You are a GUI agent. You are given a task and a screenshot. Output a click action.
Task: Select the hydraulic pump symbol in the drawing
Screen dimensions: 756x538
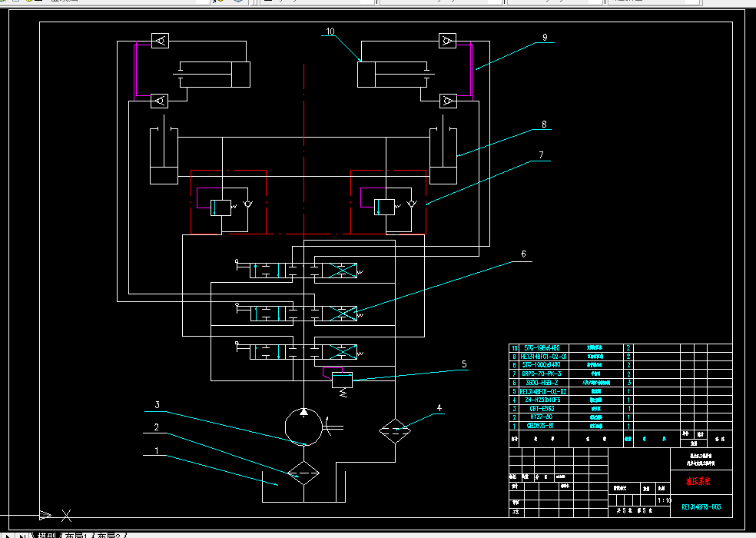pos(303,427)
